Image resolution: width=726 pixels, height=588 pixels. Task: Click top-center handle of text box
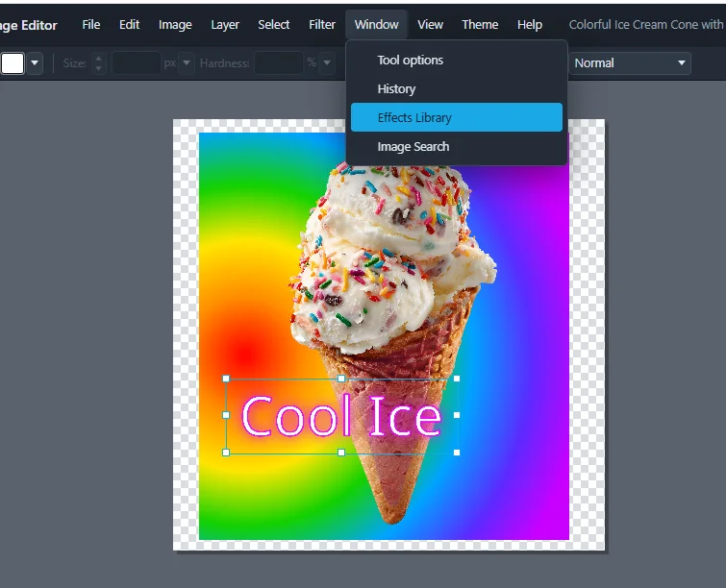(341, 379)
